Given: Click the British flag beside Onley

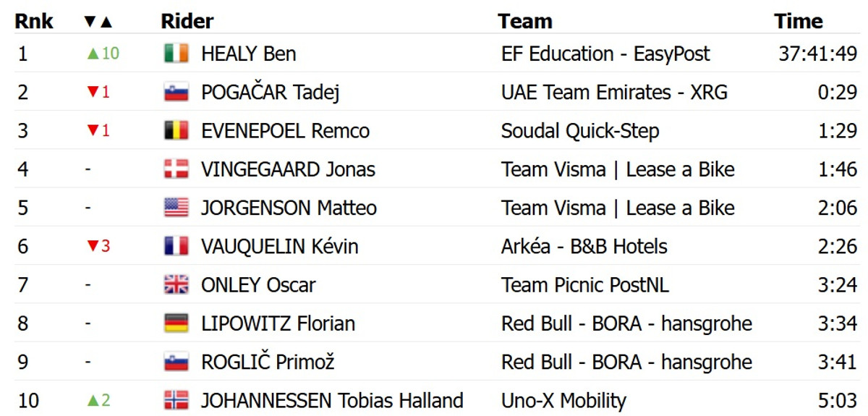Looking at the screenshot, I should (176, 285).
